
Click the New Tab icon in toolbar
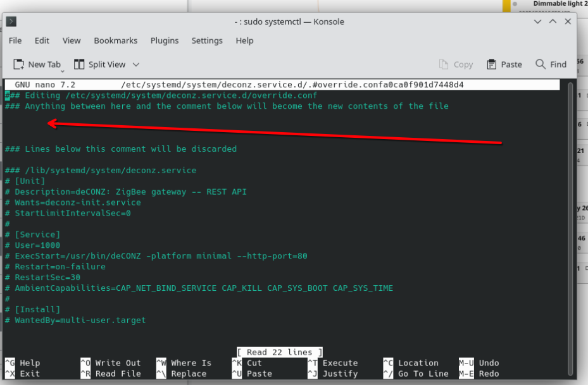(19, 64)
